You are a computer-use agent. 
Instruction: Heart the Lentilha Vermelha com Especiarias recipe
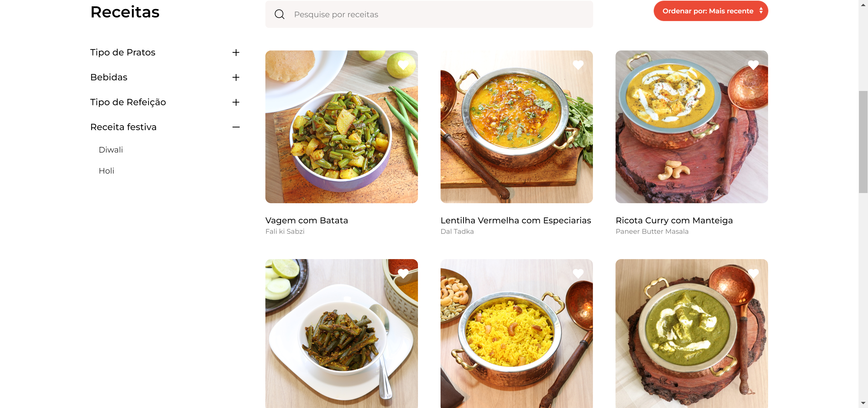[x=578, y=65]
